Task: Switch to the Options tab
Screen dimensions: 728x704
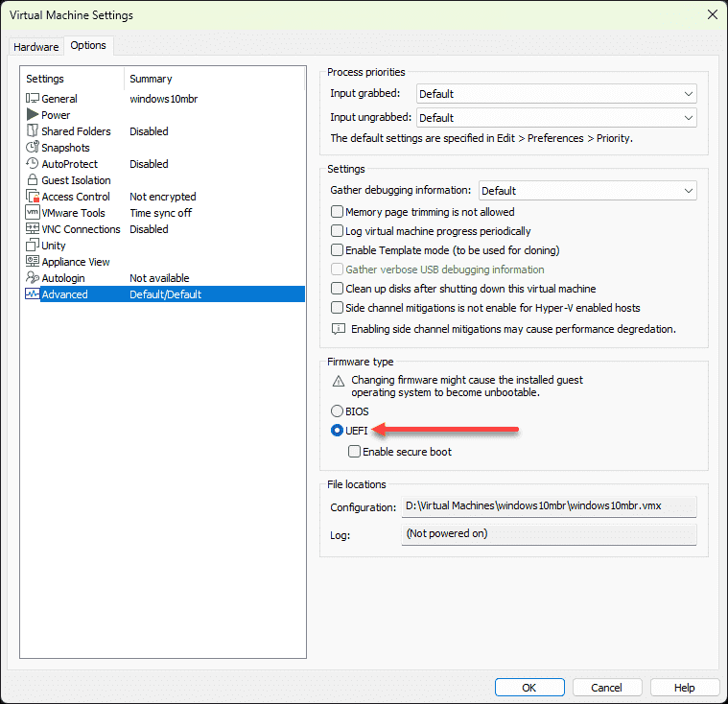Action: [88, 45]
